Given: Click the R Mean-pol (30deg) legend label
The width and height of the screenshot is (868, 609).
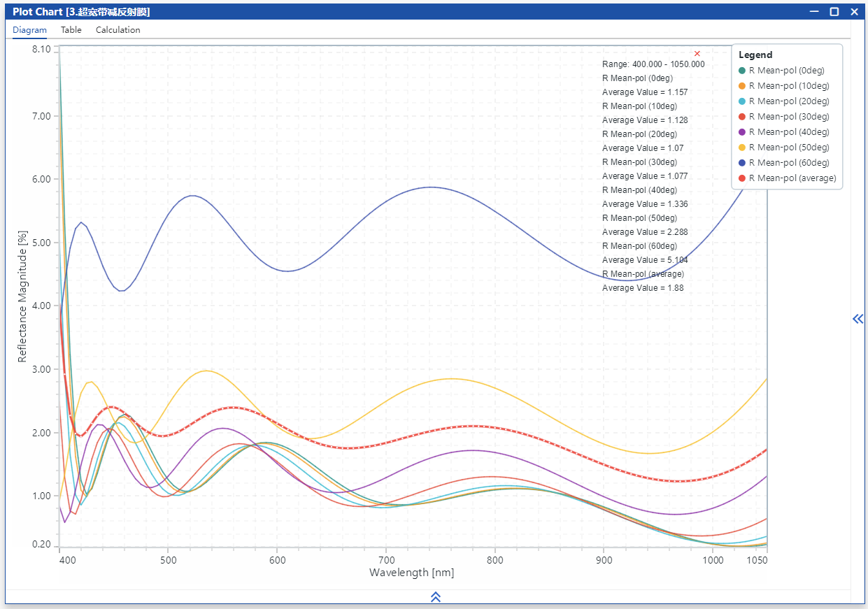Looking at the screenshot, I should [788, 117].
